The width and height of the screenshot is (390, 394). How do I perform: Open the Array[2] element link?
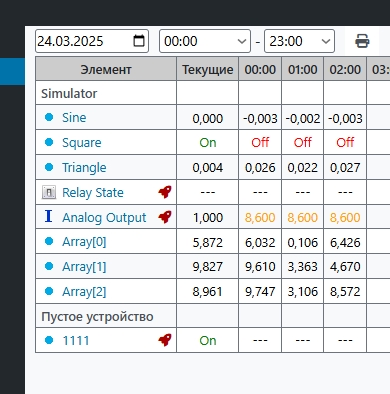[x=84, y=292]
